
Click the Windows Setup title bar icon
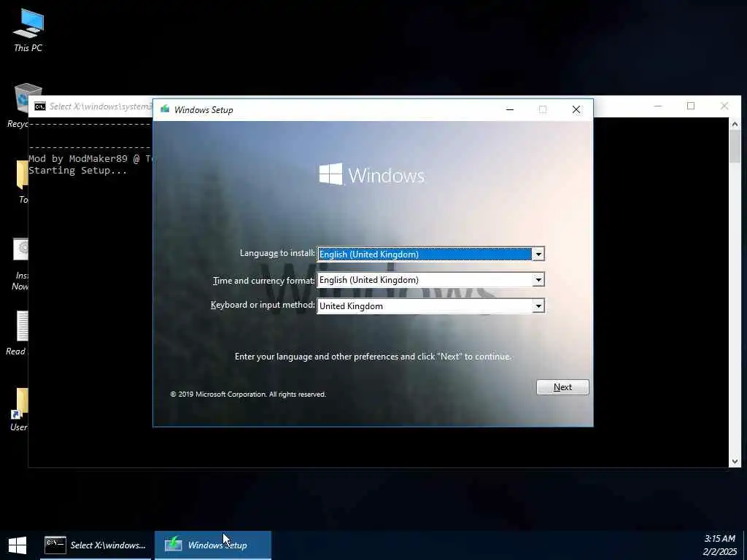(165, 109)
